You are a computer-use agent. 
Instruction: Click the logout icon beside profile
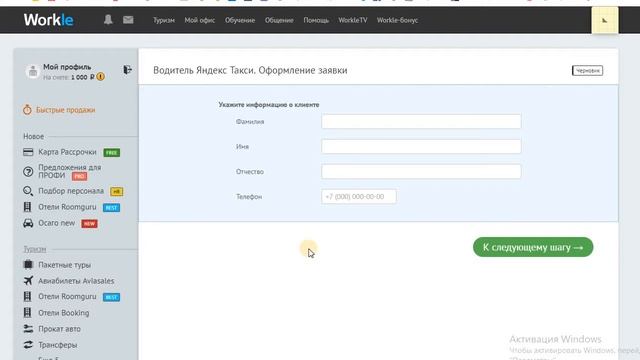click(x=127, y=70)
